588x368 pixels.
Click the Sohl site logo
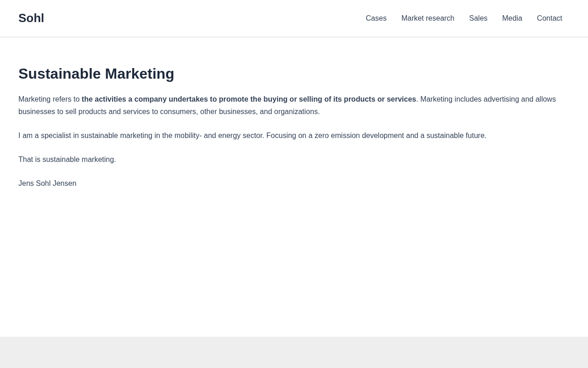point(31,18)
